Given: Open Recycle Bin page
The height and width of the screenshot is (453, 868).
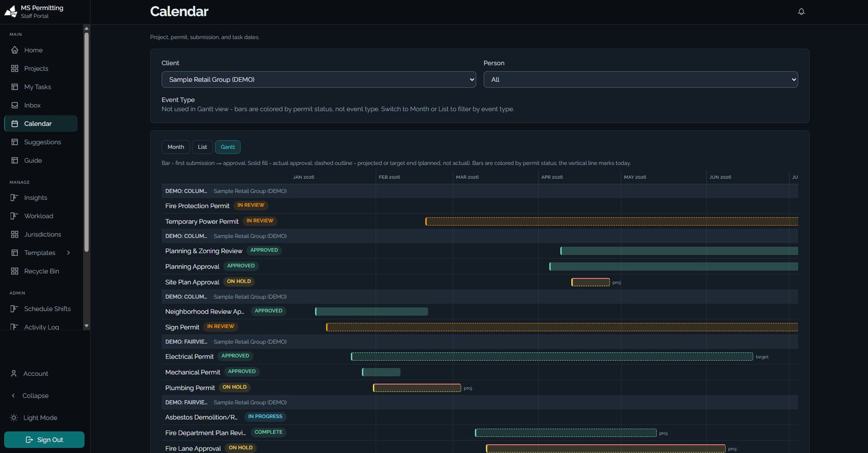Looking at the screenshot, I should [x=41, y=271].
